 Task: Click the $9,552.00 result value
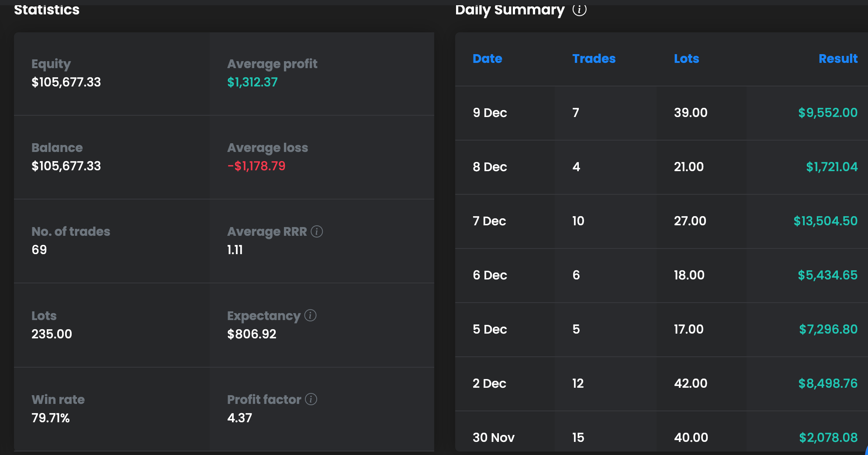click(x=827, y=113)
